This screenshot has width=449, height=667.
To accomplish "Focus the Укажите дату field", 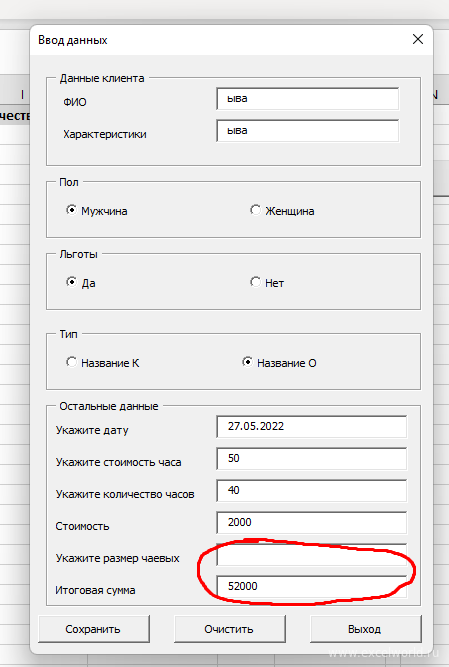I will pos(311,426).
